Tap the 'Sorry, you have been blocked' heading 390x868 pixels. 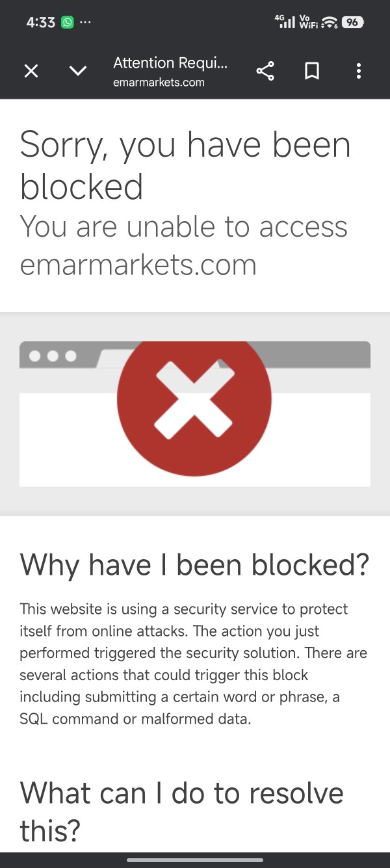pyautogui.click(x=185, y=165)
